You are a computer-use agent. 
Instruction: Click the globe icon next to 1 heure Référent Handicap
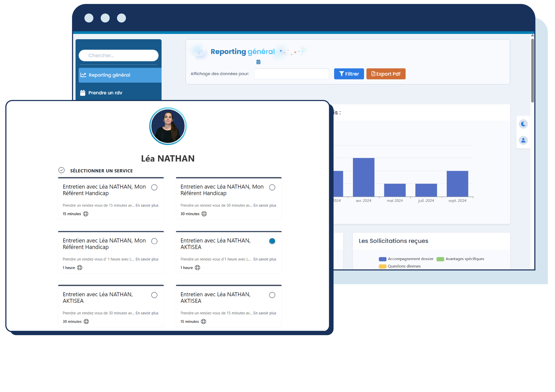pos(80,268)
